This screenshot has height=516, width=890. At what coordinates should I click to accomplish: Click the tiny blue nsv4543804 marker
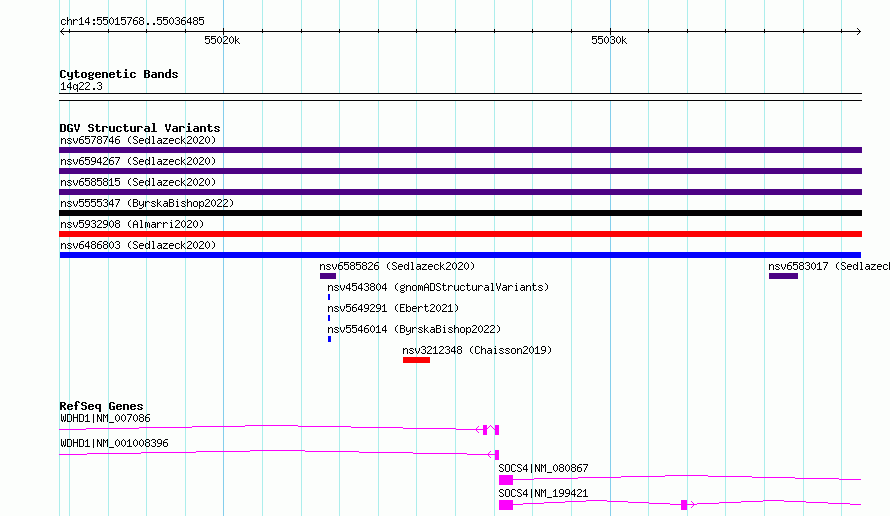pos(329,297)
